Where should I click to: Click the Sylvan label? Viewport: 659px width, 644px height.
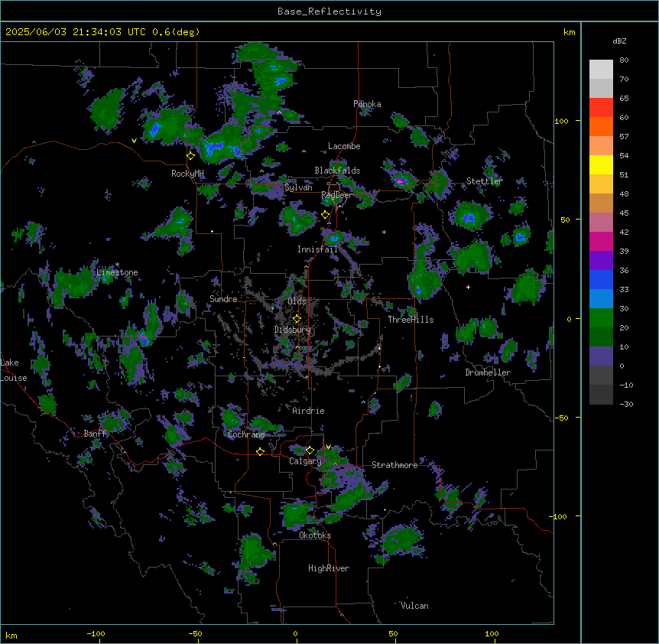coord(298,187)
